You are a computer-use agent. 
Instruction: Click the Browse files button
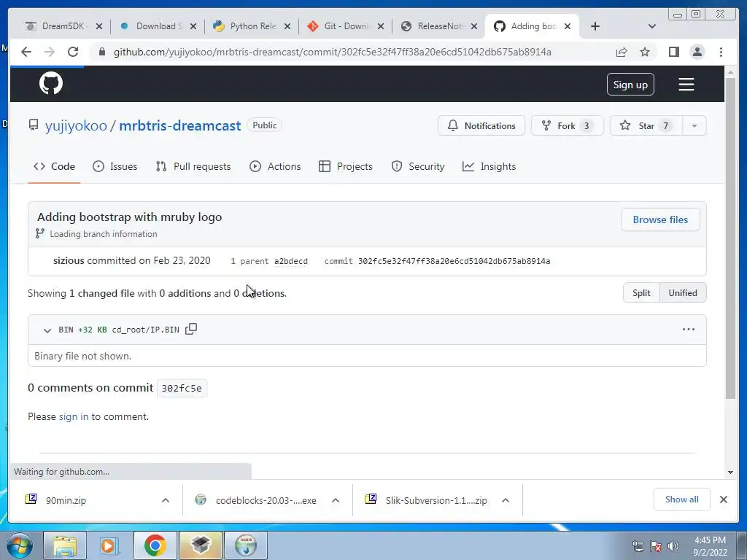pos(660,219)
